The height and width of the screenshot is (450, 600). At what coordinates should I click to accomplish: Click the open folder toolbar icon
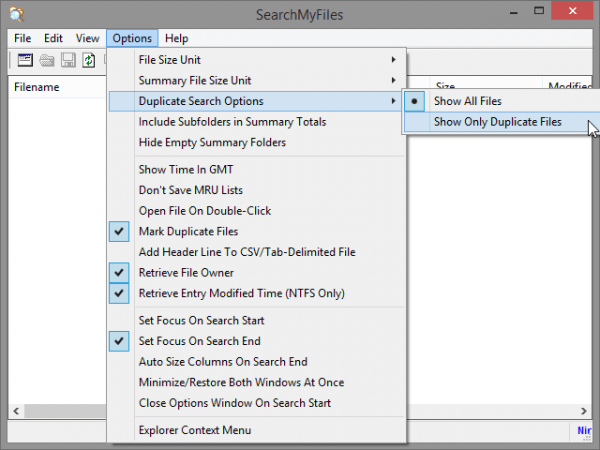coord(47,60)
